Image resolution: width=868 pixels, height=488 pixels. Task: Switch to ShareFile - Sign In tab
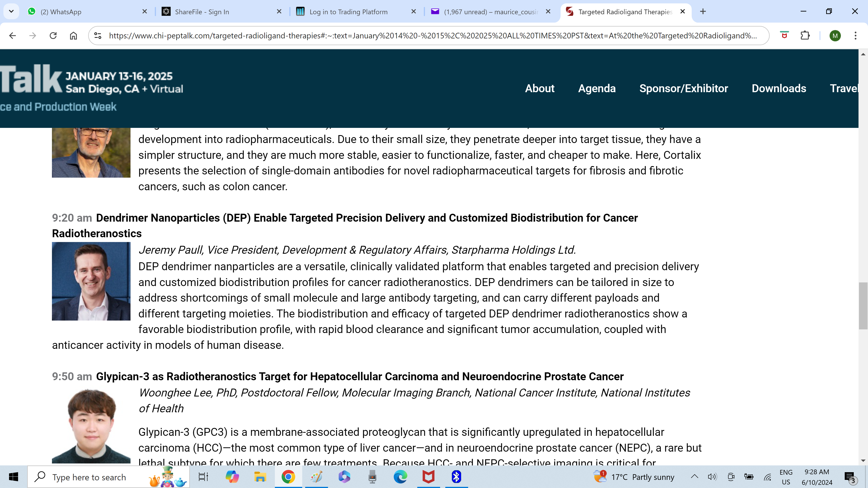point(221,12)
